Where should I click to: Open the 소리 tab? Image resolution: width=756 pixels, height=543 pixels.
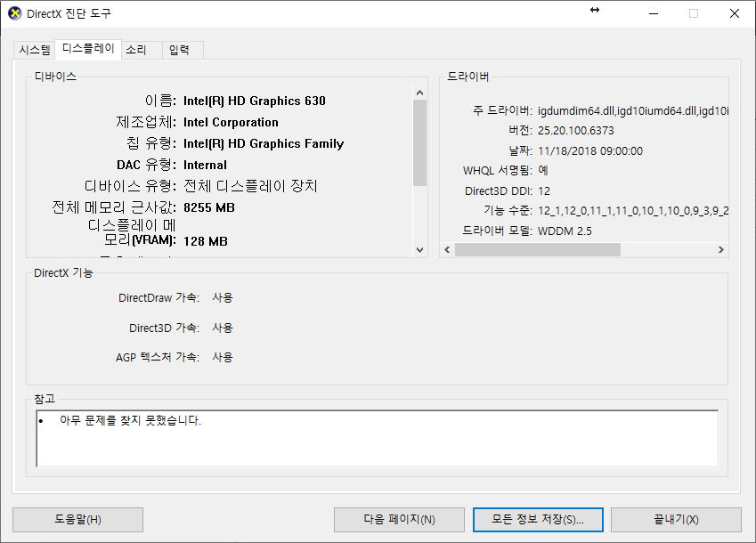[x=136, y=50]
